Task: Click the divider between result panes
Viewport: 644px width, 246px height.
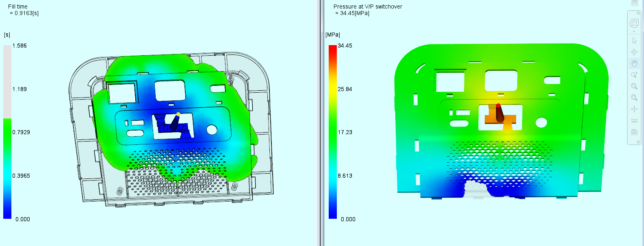Action: 320,122
